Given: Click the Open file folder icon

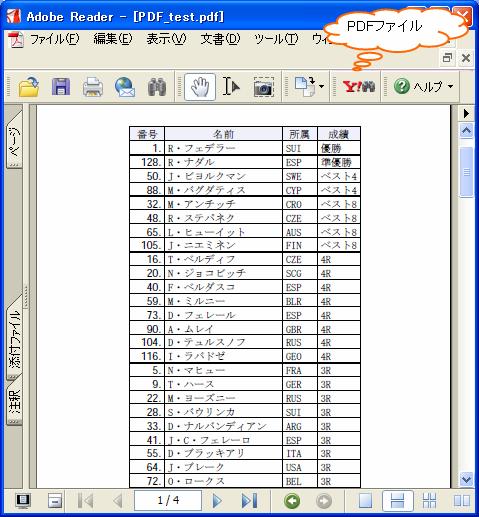Looking at the screenshot, I should (x=29, y=87).
